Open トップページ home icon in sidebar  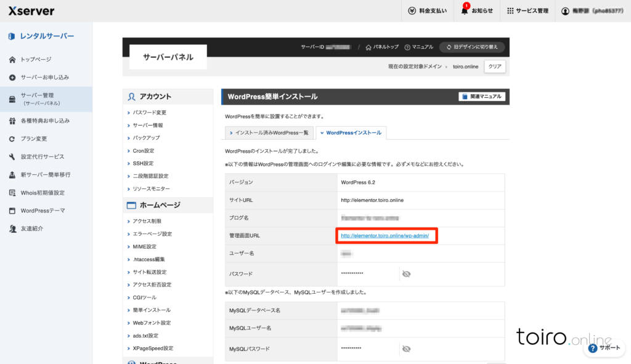click(12, 60)
